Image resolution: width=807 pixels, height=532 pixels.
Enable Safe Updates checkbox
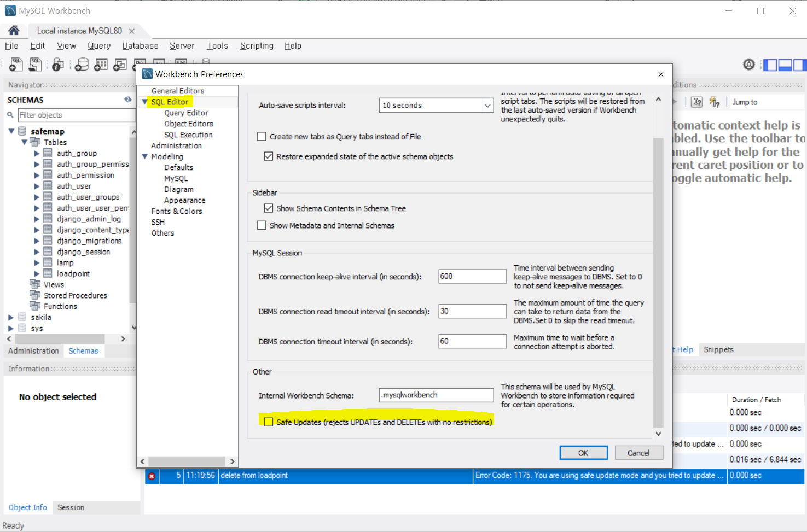pos(269,422)
